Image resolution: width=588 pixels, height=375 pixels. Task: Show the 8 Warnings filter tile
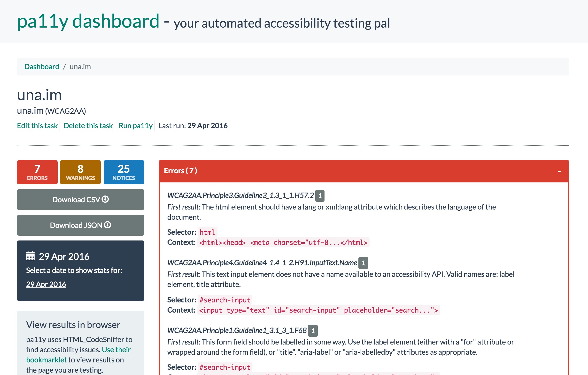pyautogui.click(x=80, y=172)
